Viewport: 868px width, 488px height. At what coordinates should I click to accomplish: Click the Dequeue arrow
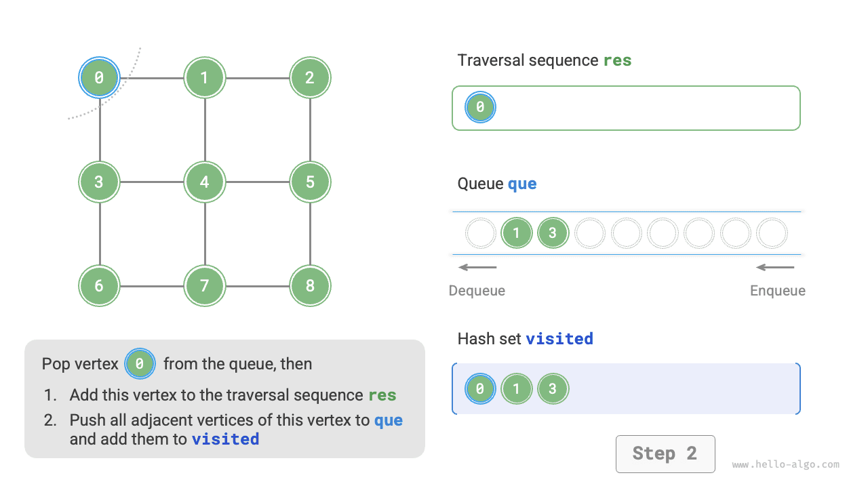[477, 268]
